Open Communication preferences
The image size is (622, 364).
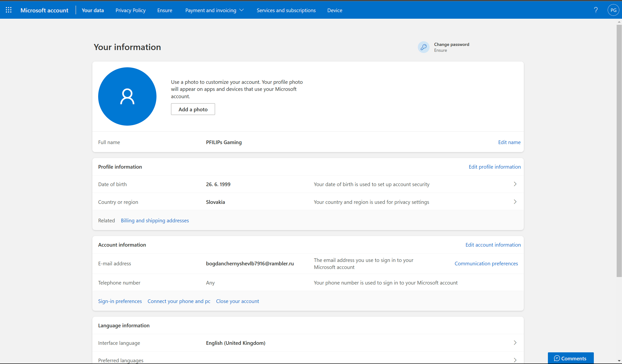(486, 264)
